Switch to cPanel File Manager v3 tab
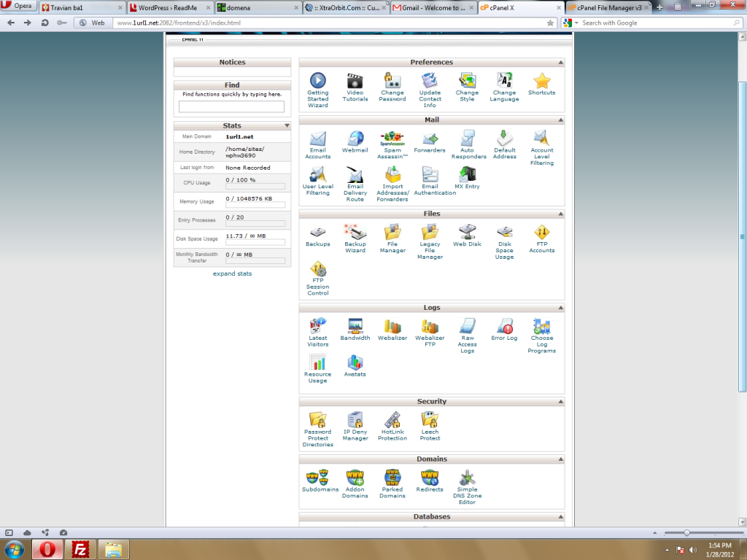The height and width of the screenshot is (560, 747). tap(608, 7)
